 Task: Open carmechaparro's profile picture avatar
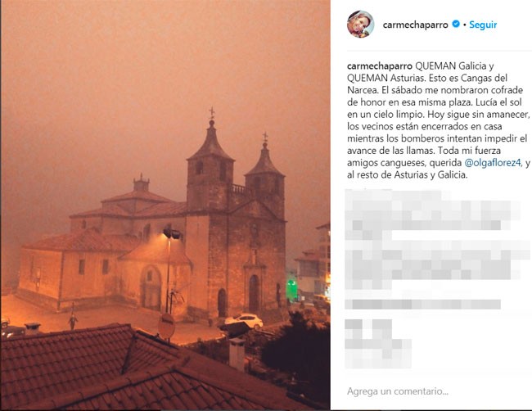(360, 24)
